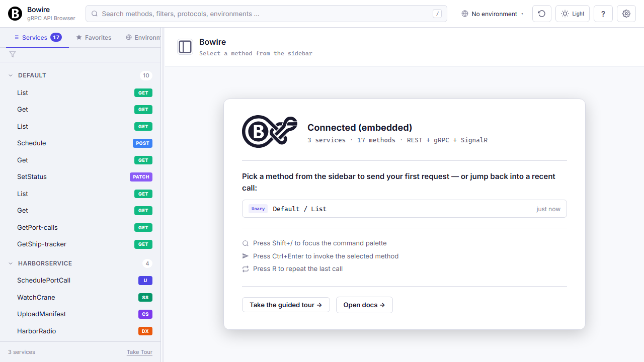Click the Open docs button
The width and height of the screenshot is (644, 362).
tap(364, 305)
